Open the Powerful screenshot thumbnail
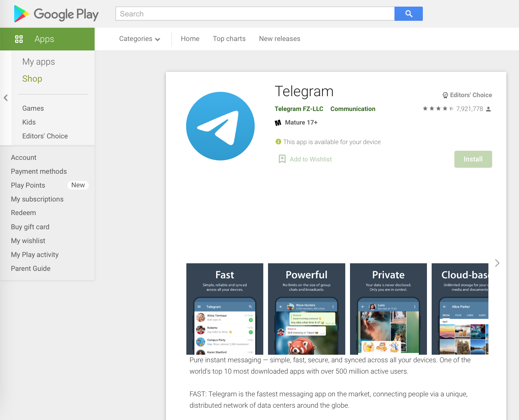Screen dimensions: 519x420 [x=306, y=309]
